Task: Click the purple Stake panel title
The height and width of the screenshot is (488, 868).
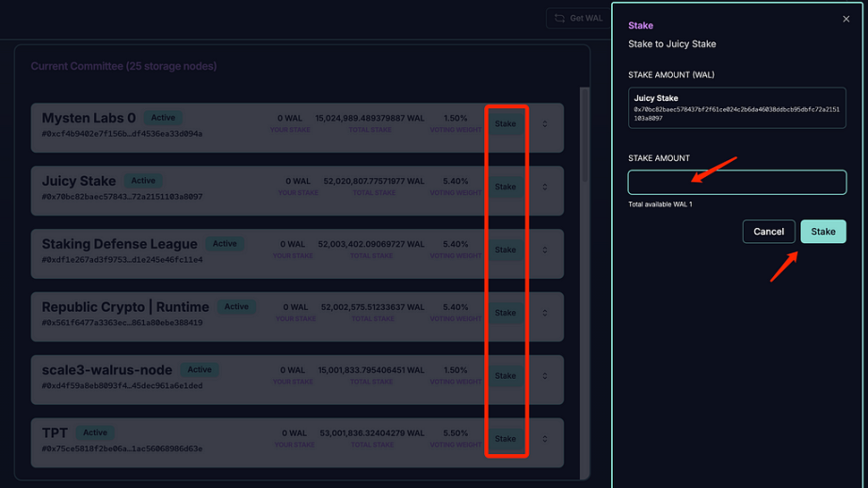Action: tap(640, 25)
